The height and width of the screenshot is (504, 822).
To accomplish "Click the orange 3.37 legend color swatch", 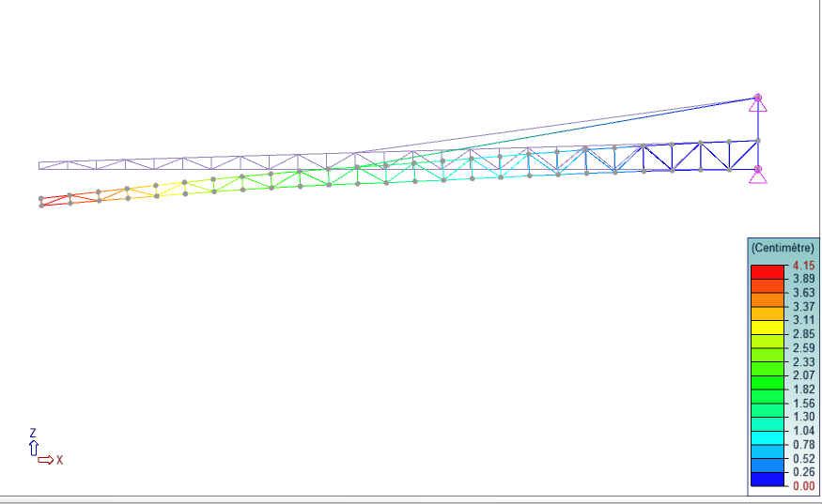I will (768, 299).
